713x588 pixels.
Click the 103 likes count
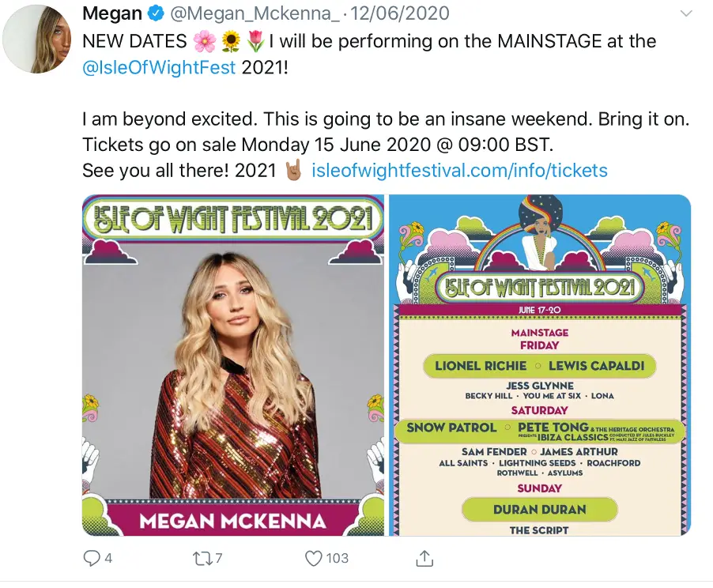338,558
